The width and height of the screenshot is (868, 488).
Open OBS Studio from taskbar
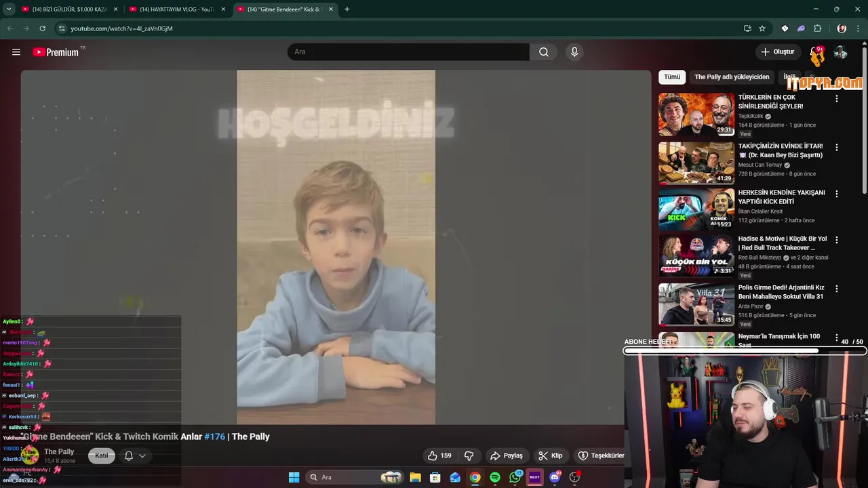[x=574, y=477]
